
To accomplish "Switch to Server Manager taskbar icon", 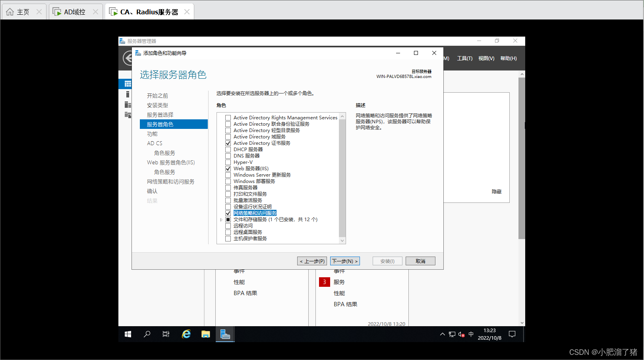I will pos(225,334).
